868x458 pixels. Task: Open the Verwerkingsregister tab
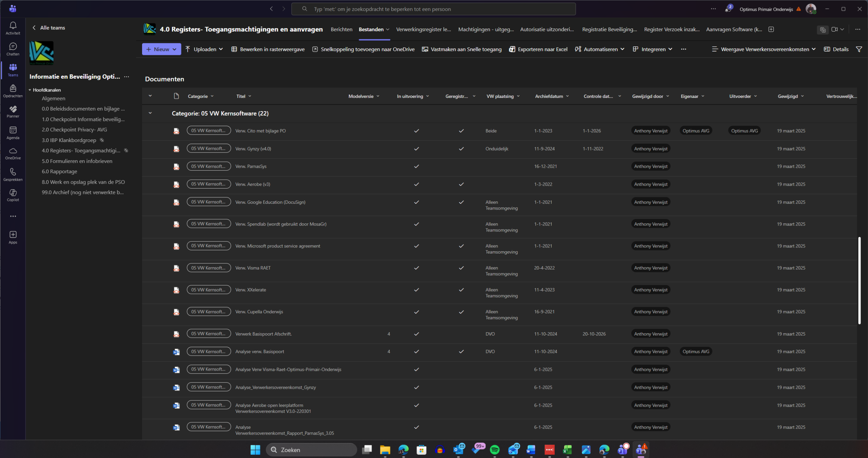423,29
